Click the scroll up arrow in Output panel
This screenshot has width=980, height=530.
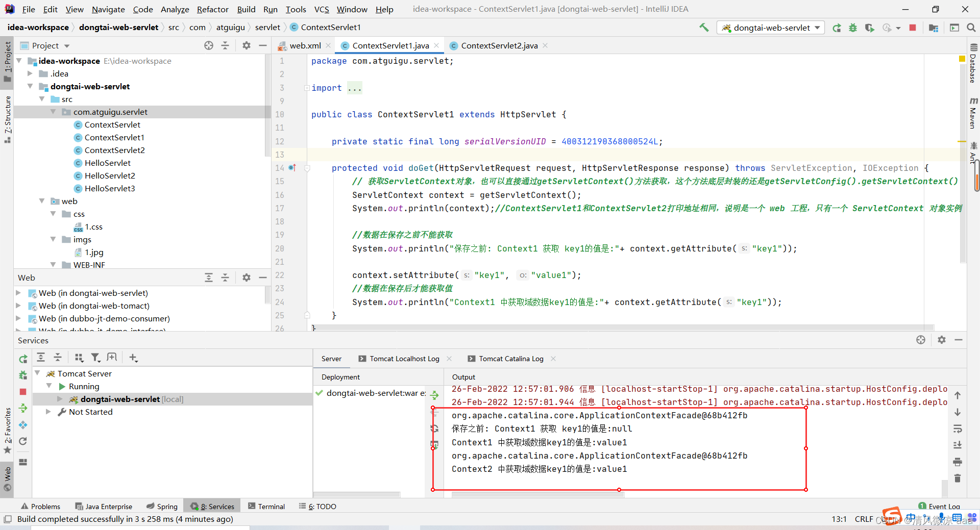pos(958,395)
